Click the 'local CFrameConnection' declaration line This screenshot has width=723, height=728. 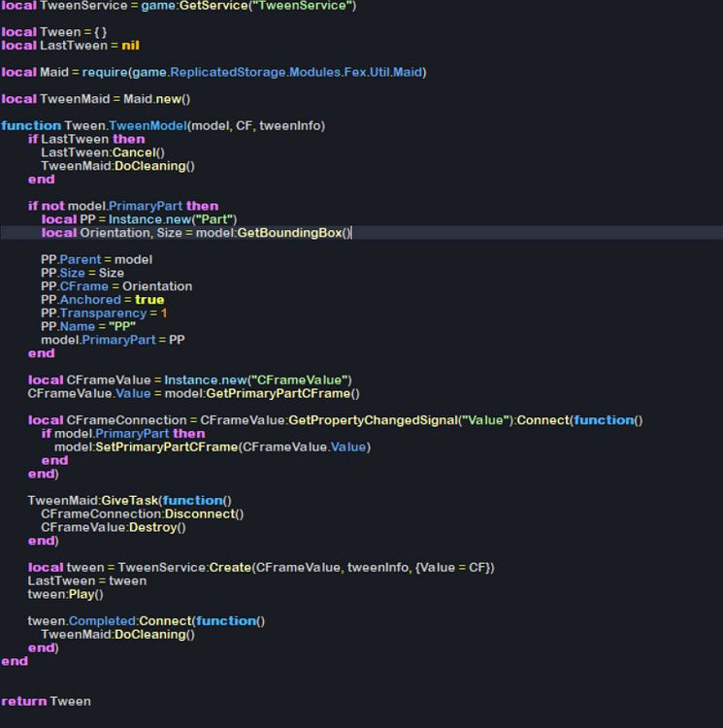click(x=335, y=420)
